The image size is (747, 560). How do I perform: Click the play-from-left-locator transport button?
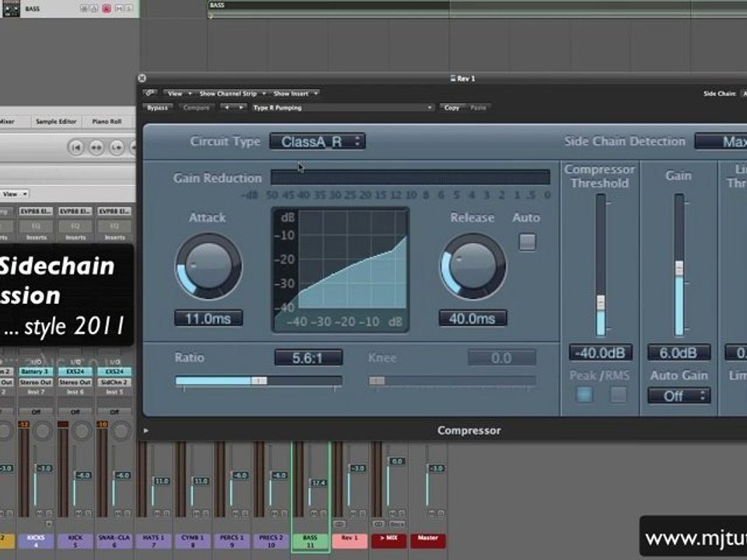pyautogui.click(x=117, y=147)
